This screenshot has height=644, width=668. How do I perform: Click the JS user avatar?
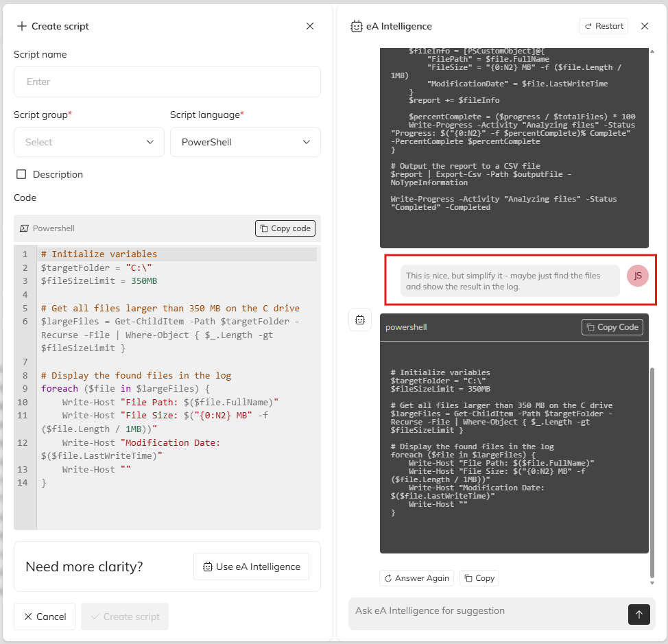(638, 276)
